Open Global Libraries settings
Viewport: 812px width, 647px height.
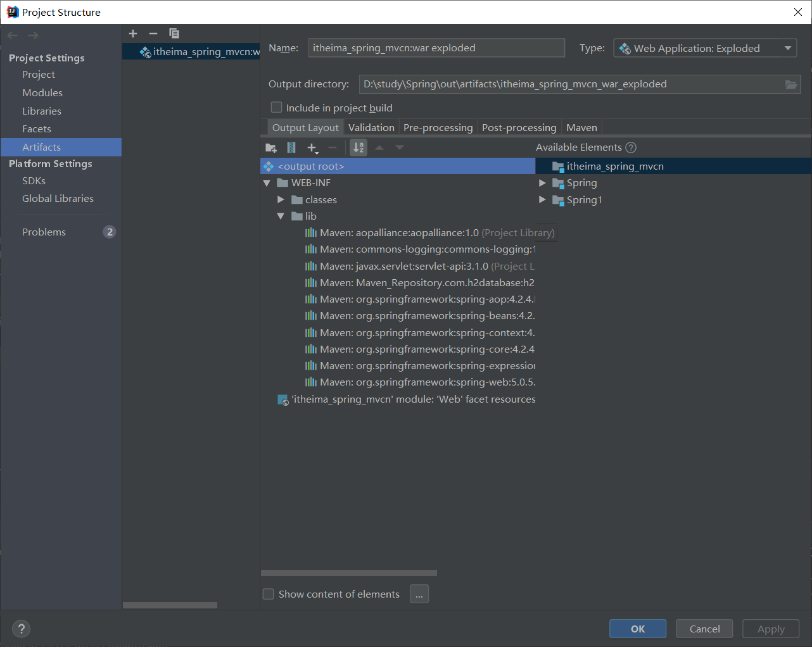[x=58, y=198]
